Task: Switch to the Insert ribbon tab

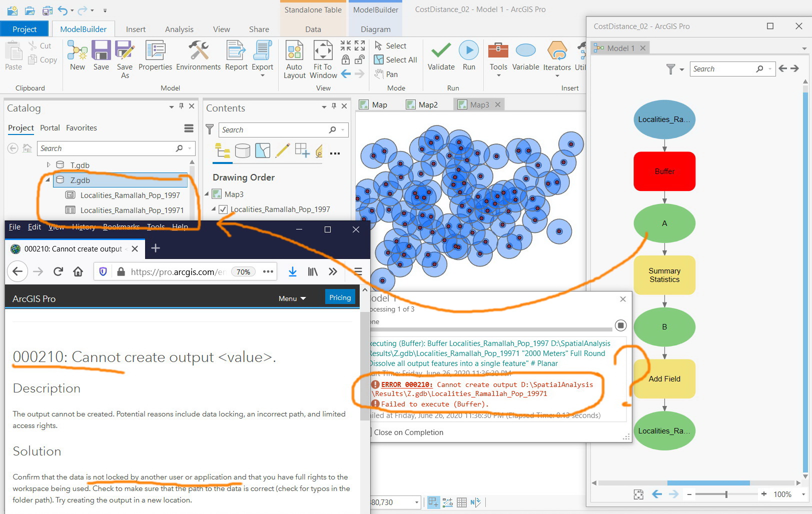Action: click(136, 29)
